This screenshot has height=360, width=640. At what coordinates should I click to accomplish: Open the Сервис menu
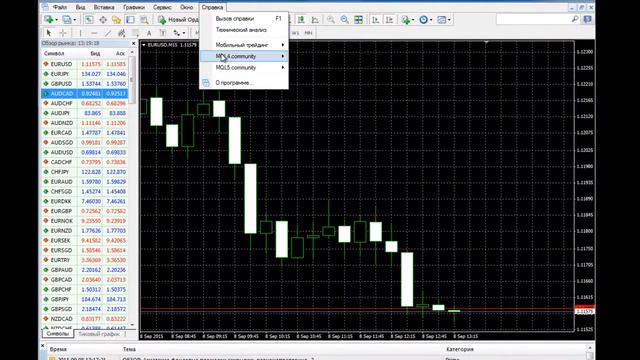(x=162, y=7)
